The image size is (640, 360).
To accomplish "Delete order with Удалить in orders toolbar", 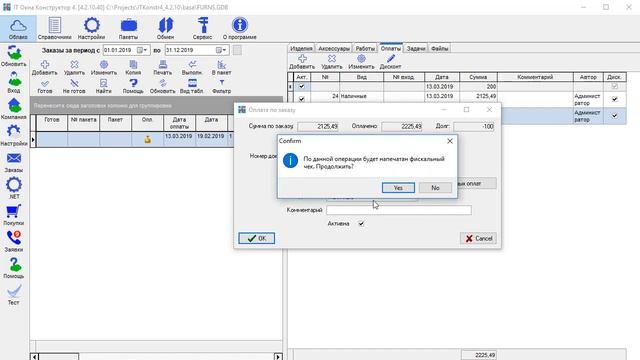I will (74, 68).
